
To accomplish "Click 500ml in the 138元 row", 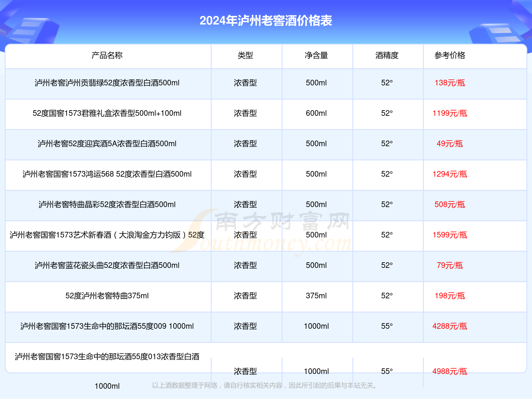I will click(x=316, y=83).
